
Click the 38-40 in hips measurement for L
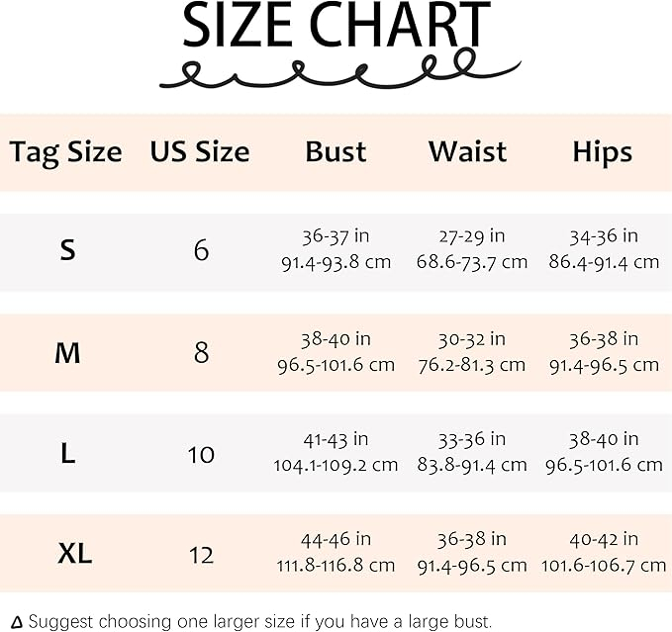coord(604,439)
